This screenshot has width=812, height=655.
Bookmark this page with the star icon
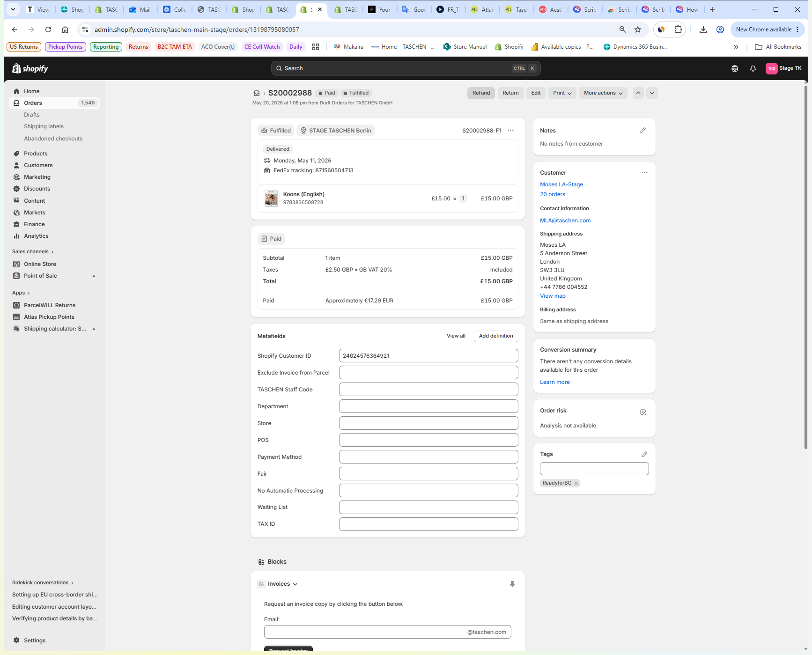point(638,29)
